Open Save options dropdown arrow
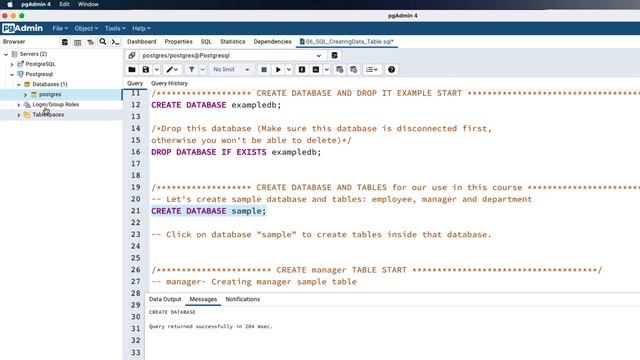The width and height of the screenshot is (640, 360). pos(157,70)
